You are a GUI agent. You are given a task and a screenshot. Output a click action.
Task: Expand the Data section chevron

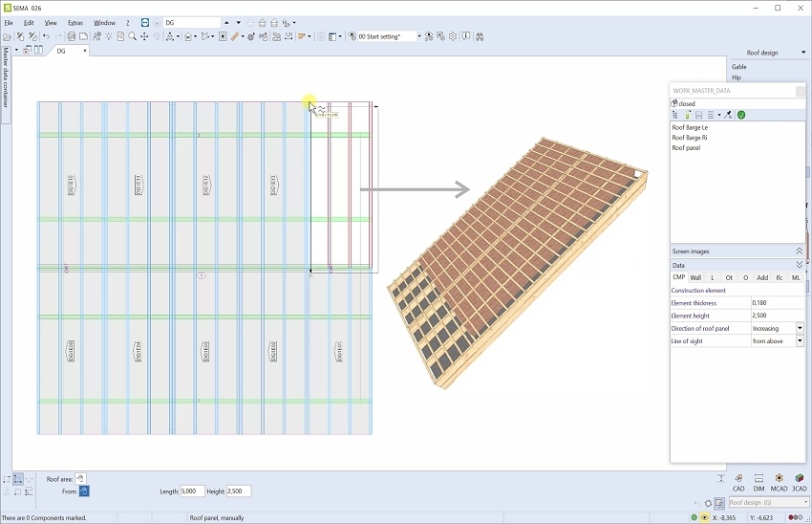click(x=799, y=265)
